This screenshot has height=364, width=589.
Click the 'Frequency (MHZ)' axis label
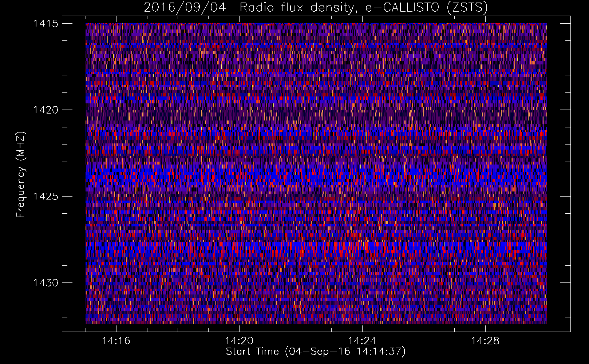point(21,175)
